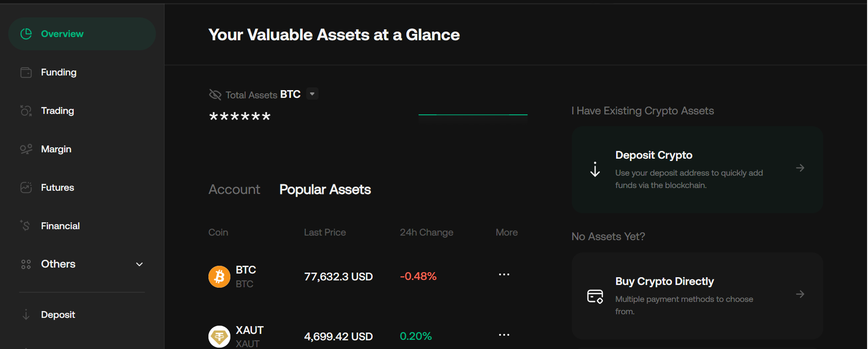Switch to the Popular Assets tab
Viewport: 868px width, 349px height.
pyautogui.click(x=325, y=189)
